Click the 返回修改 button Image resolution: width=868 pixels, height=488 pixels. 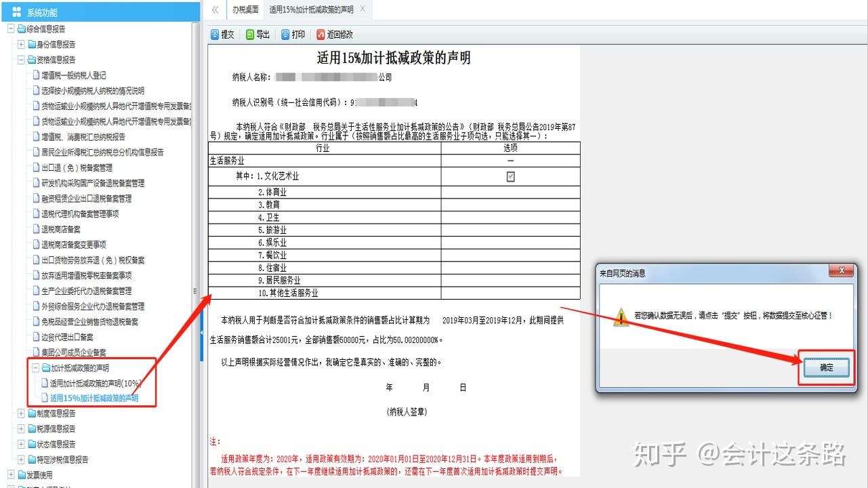click(x=335, y=35)
